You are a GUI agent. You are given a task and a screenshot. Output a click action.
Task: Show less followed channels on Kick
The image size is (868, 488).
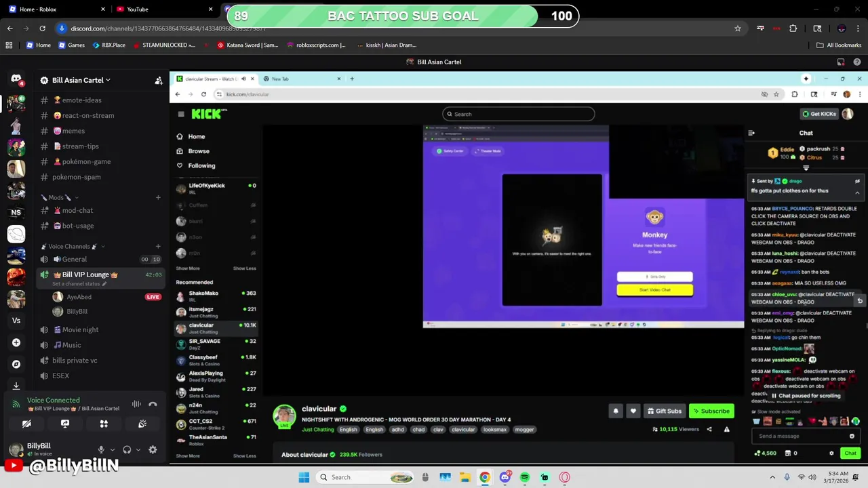245,268
